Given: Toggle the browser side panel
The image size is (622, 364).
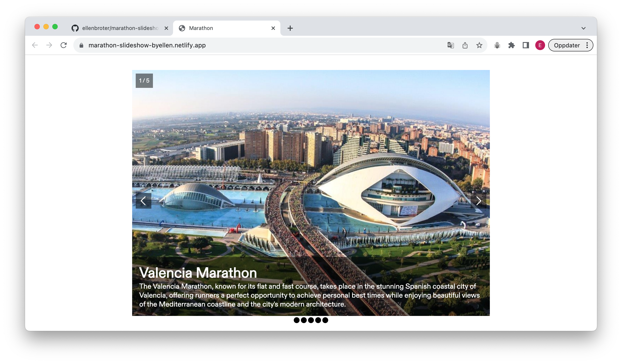Looking at the screenshot, I should (x=526, y=45).
